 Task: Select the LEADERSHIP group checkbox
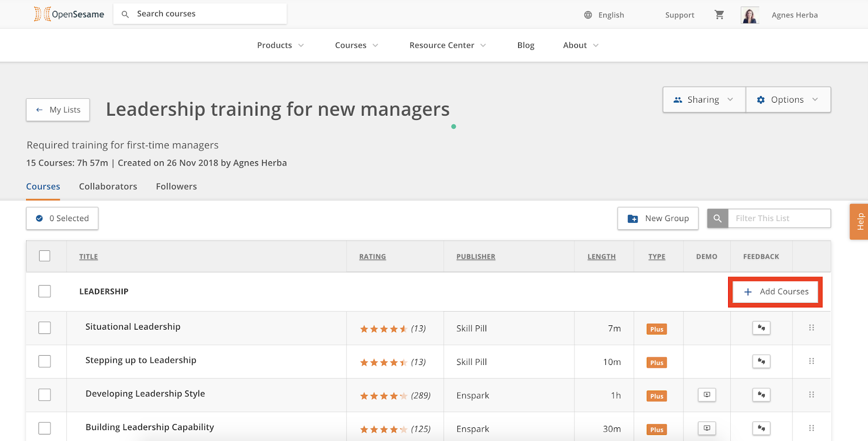(x=45, y=292)
